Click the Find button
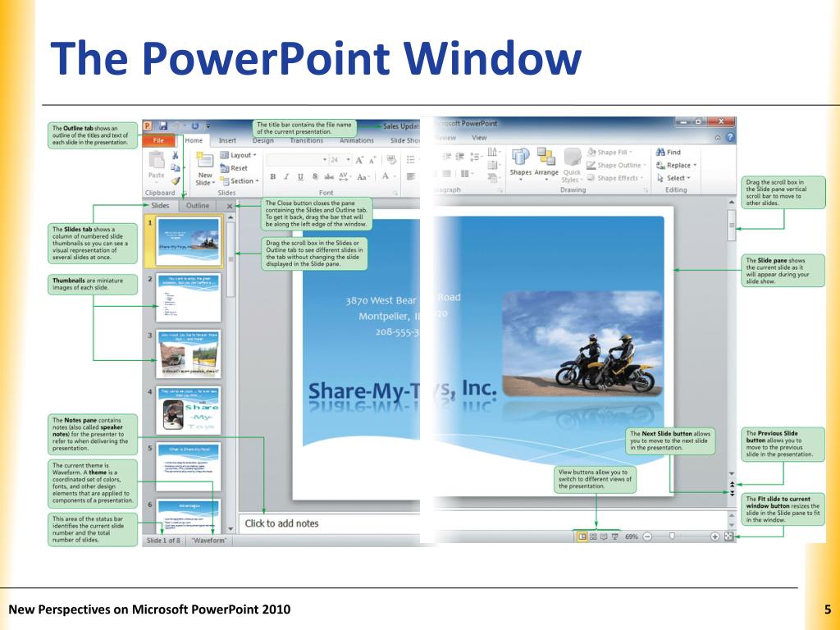Screen dimensions: 840x630 point(669,152)
